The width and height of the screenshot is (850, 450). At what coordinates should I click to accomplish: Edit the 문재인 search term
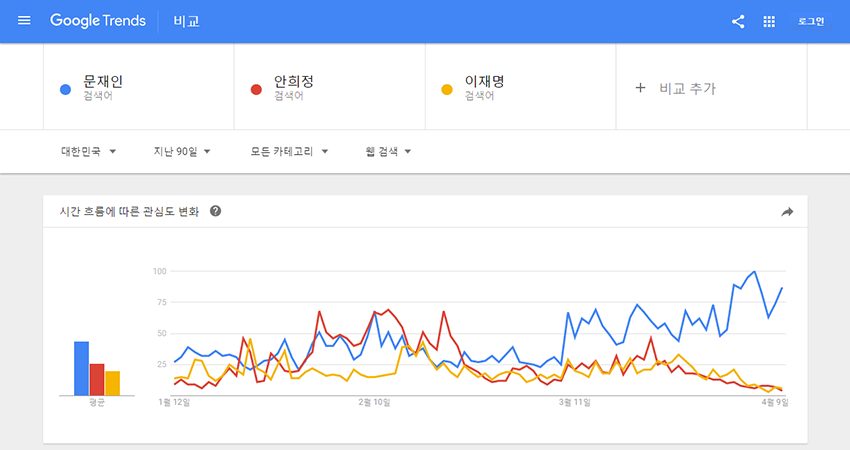pyautogui.click(x=103, y=82)
